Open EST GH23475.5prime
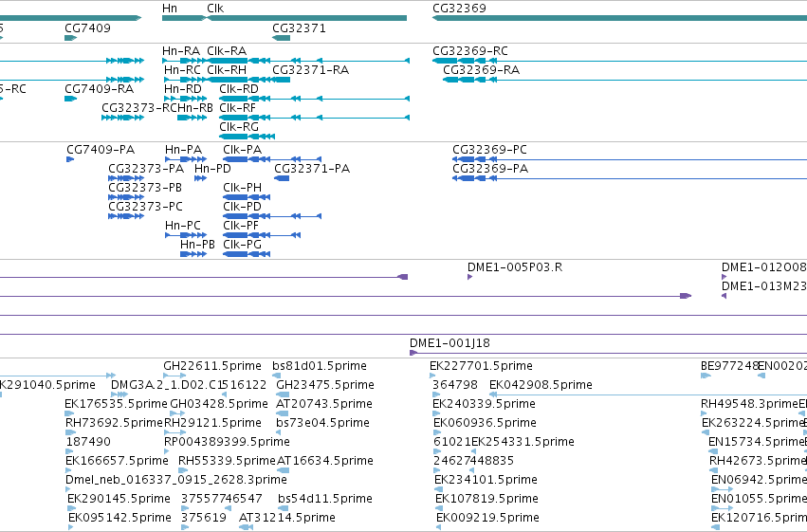The height and width of the screenshot is (532, 807). point(325,385)
